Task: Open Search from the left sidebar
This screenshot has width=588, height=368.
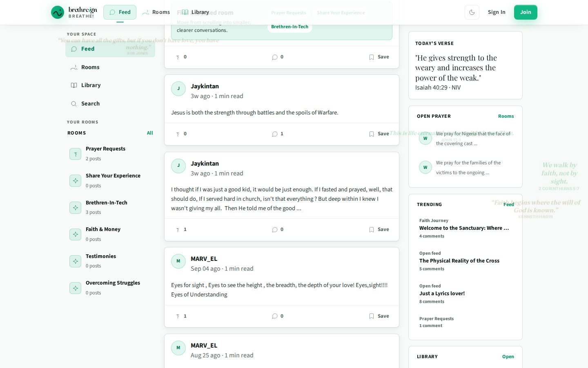Action: click(110, 103)
